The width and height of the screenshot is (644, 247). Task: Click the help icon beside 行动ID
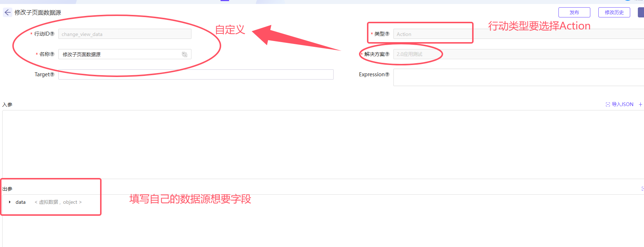52,34
